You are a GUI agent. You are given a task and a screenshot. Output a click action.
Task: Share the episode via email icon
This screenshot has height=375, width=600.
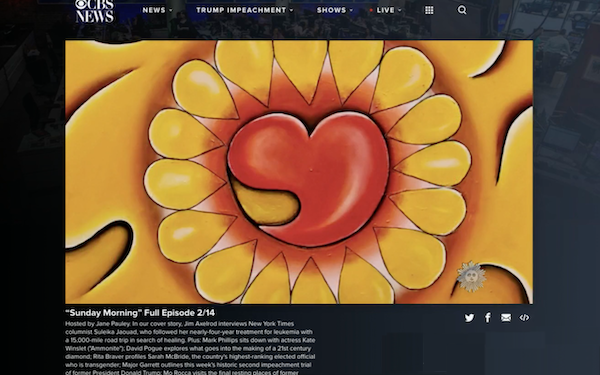click(506, 318)
